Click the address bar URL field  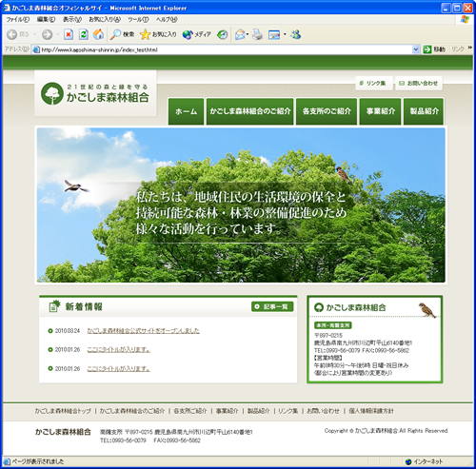pos(222,49)
